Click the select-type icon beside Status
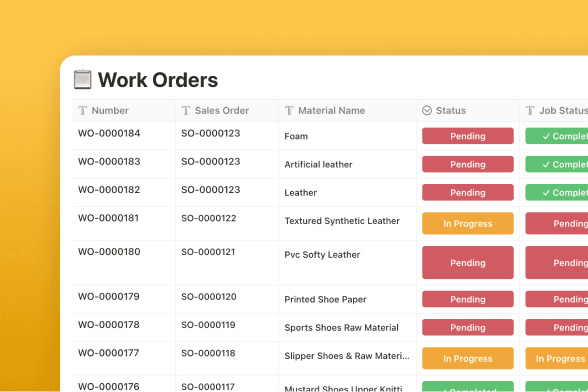Screen dimensions: 588x392 click(x=427, y=110)
